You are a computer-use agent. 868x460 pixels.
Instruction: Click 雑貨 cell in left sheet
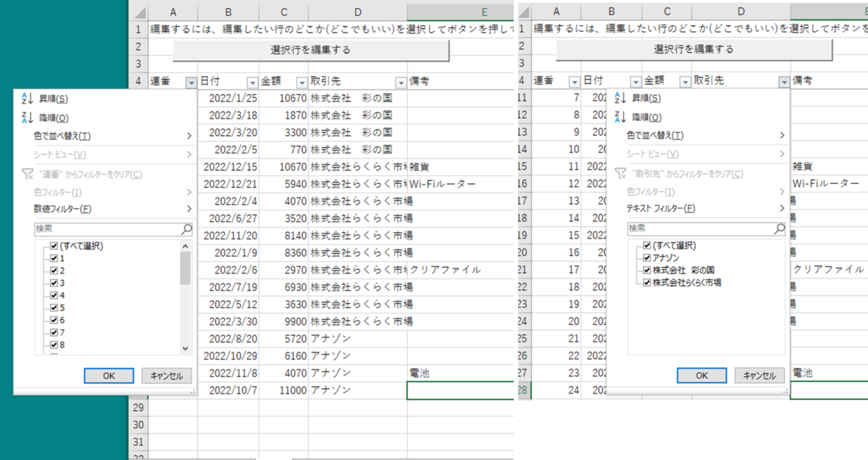(460, 167)
